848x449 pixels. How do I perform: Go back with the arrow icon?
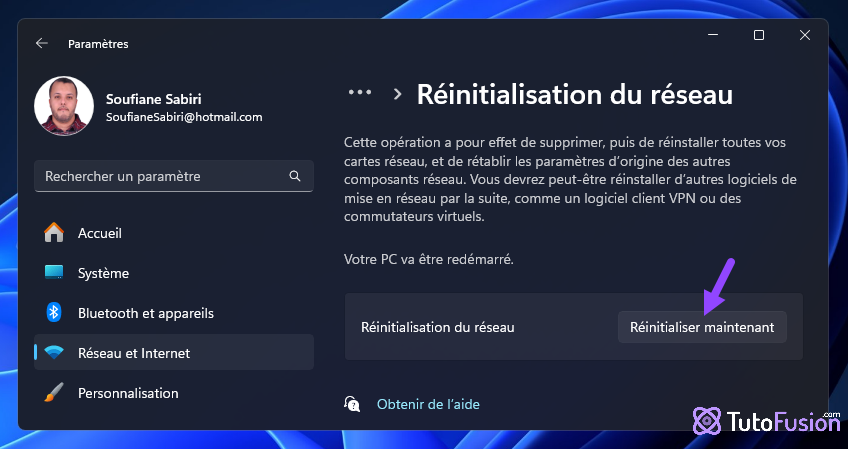42,43
